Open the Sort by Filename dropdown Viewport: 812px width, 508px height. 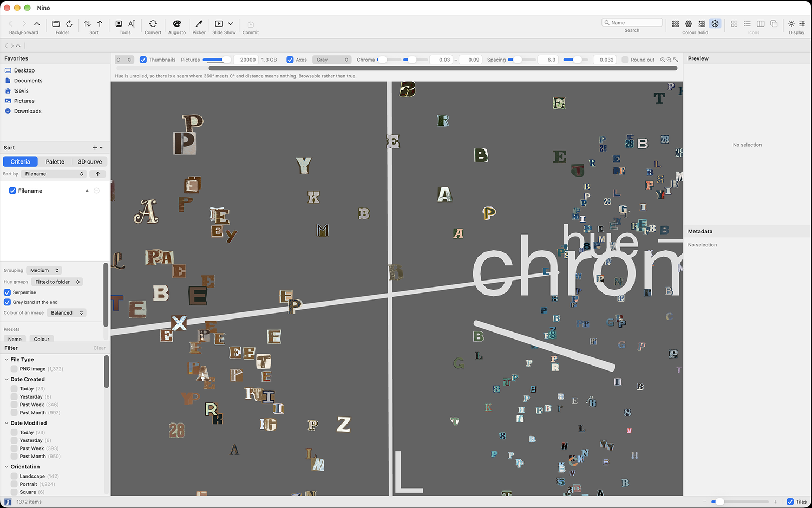(54, 174)
